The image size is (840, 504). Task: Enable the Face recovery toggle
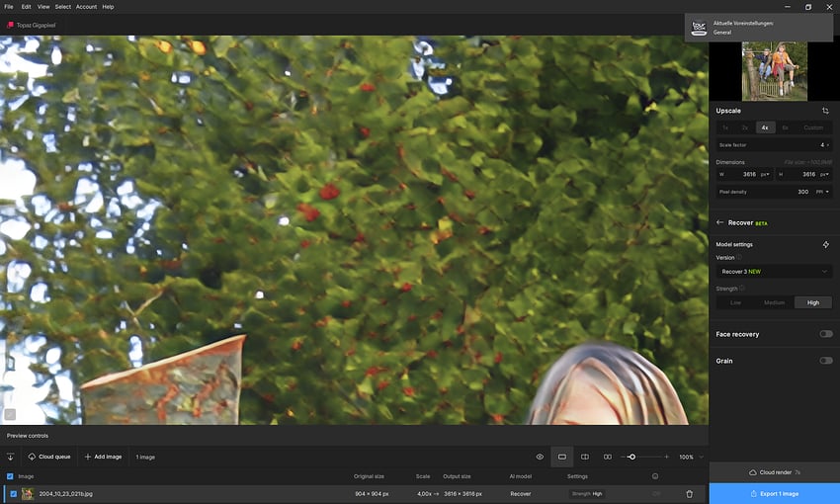(x=825, y=334)
